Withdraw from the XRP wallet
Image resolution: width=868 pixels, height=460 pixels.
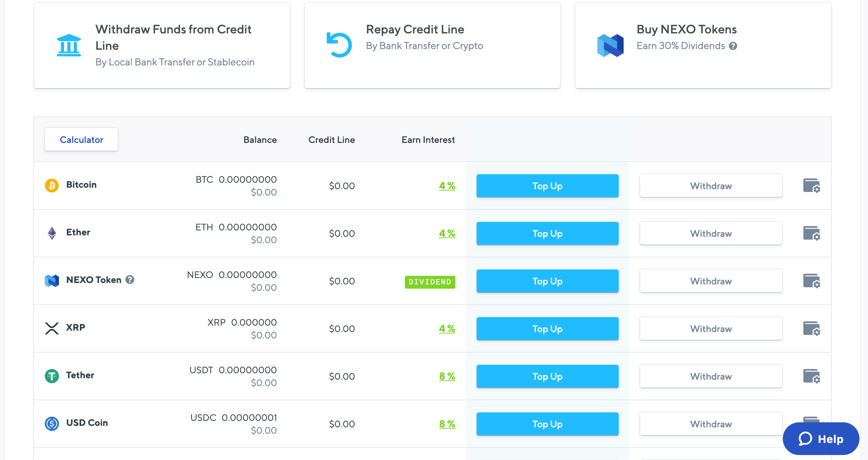point(711,328)
